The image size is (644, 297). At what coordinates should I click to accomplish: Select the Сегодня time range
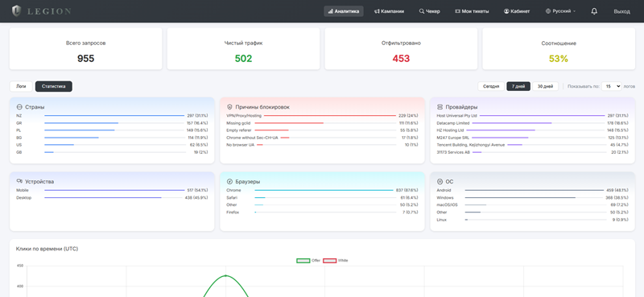point(491,86)
